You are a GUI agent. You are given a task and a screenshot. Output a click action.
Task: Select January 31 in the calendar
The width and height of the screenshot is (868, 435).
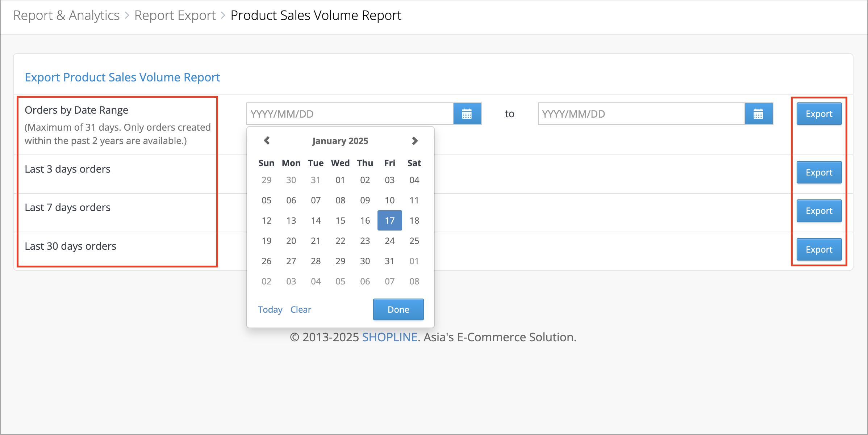tap(390, 261)
